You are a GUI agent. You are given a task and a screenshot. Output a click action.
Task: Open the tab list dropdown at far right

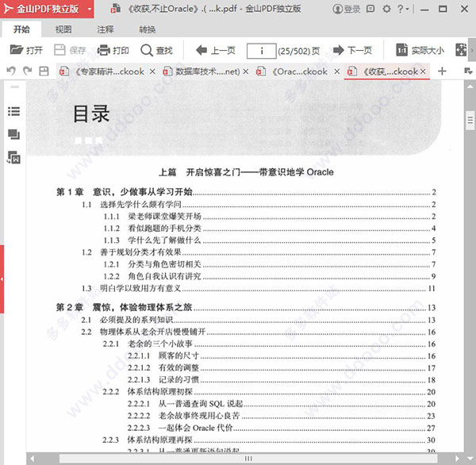click(468, 71)
